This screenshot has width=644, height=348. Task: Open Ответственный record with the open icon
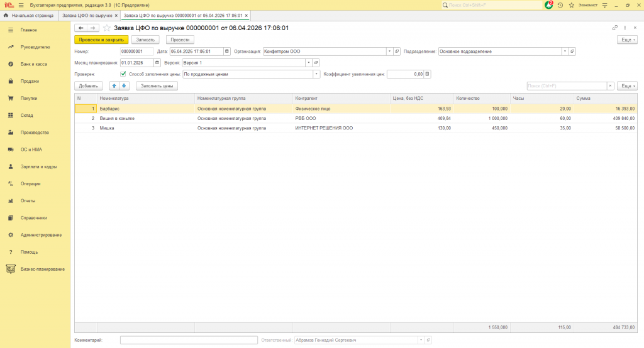[428, 340]
